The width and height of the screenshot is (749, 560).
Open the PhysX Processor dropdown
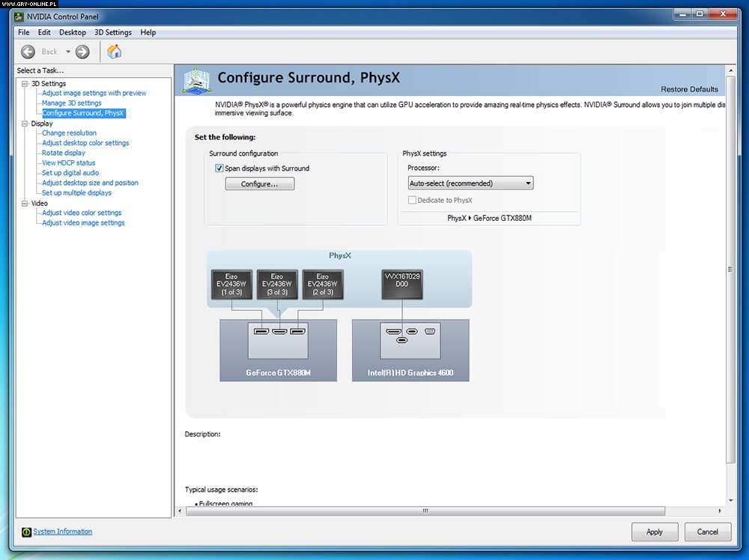pos(470,183)
